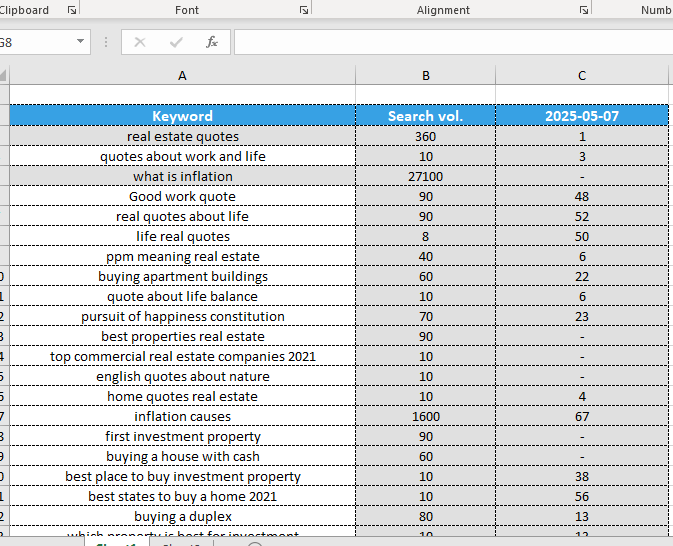Click the 'Search vol.' header cell
673x546 pixels.
tap(426, 116)
